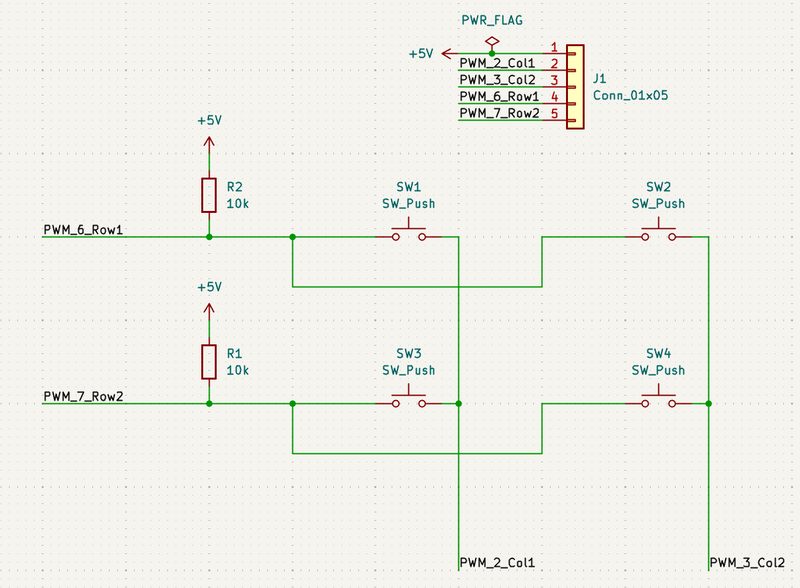
Task: Select the R2 resistor symbol
Action: [209, 195]
